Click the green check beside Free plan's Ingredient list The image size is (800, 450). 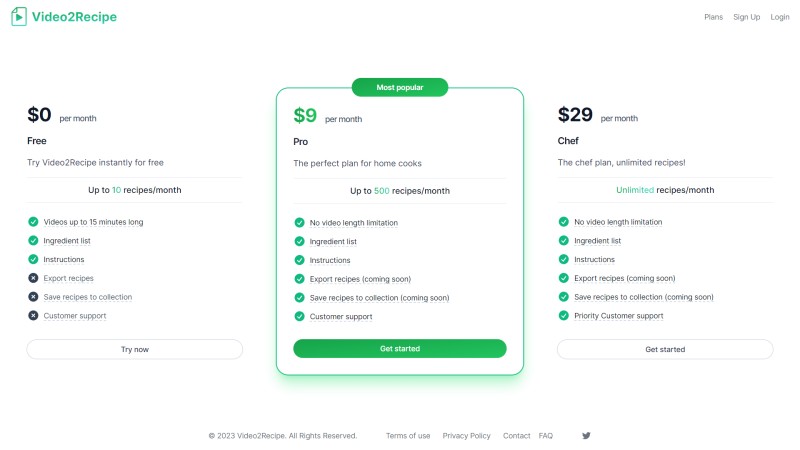click(x=33, y=240)
